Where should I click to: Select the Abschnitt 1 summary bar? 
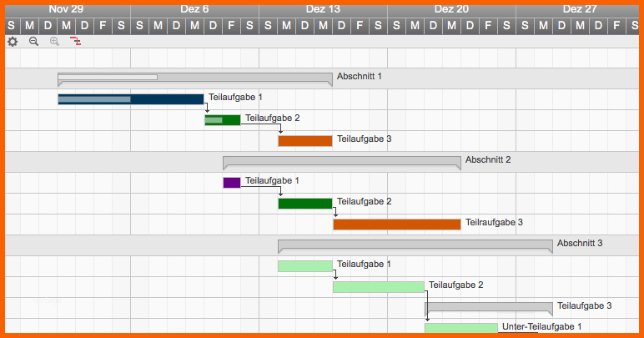point(194,78)
